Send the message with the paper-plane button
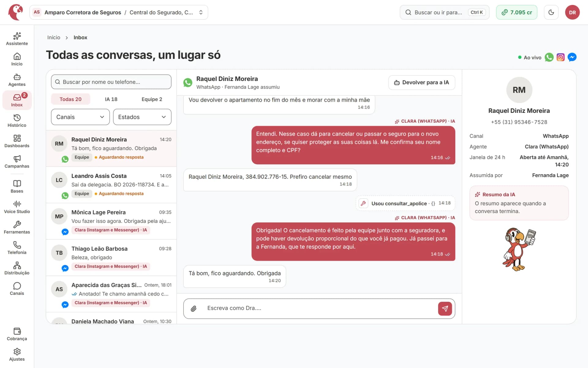Image resolution: width=588 pixels, height=368 pixels. (x=445, y=309)
